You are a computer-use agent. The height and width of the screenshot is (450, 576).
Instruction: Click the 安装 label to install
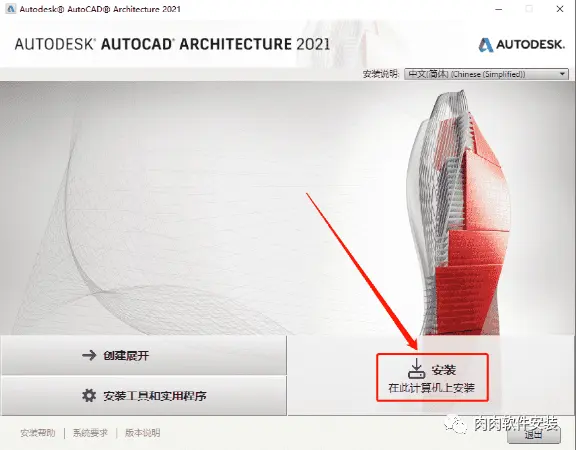pos(444,370)
